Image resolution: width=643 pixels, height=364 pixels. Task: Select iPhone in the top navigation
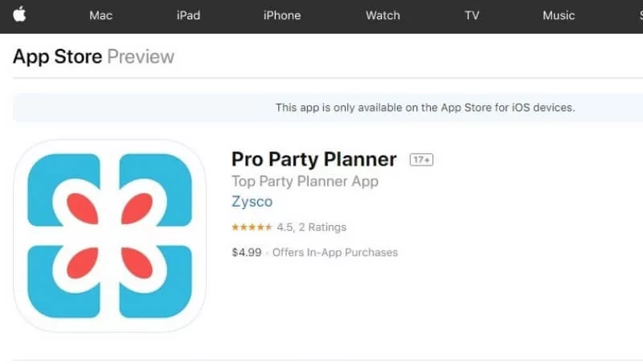click(x=282, y=15)
